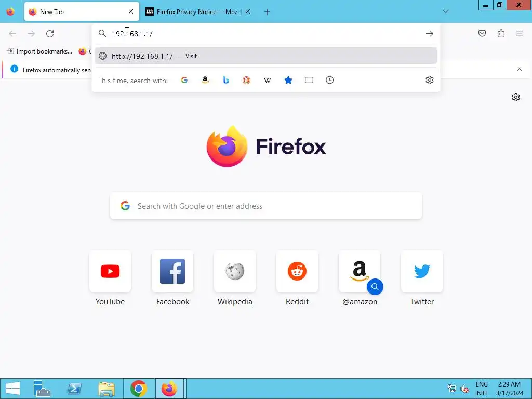The image size is (532, 399).
Task: Switch to New Tab tab
Action: [x=82, y=11]
